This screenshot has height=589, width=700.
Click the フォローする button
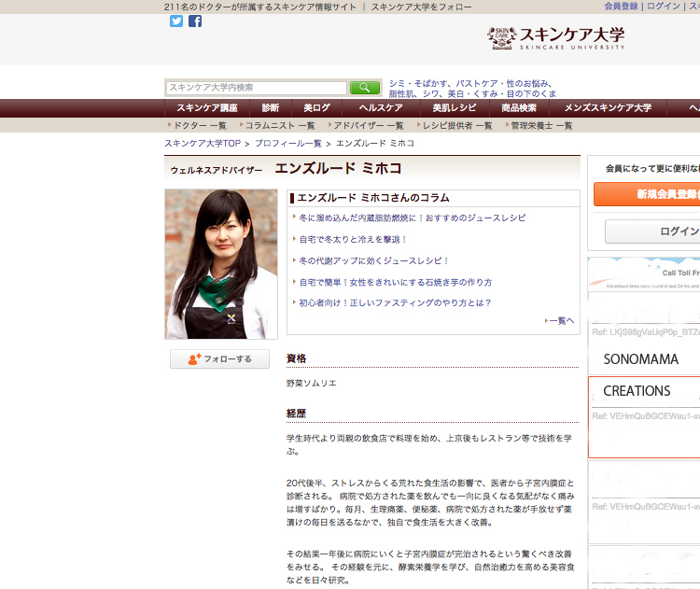point(219,359)
